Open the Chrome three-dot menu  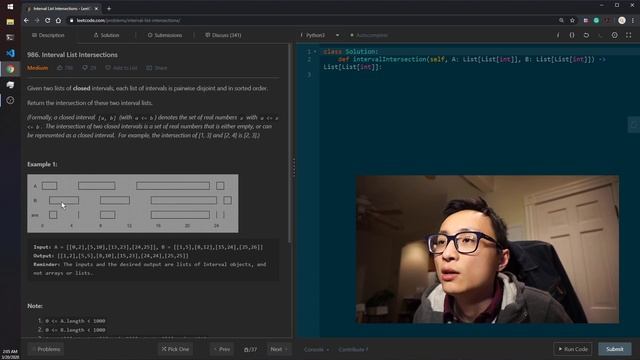633,20
